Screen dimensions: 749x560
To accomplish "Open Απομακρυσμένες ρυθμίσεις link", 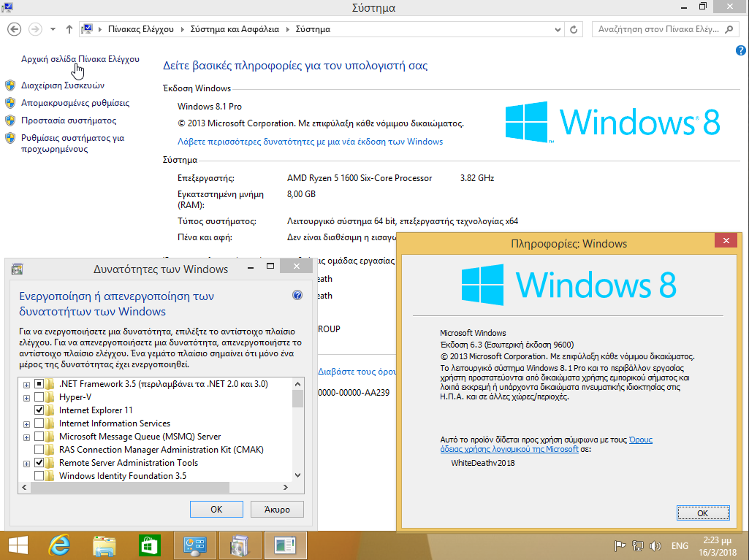I will coord(75,103).
